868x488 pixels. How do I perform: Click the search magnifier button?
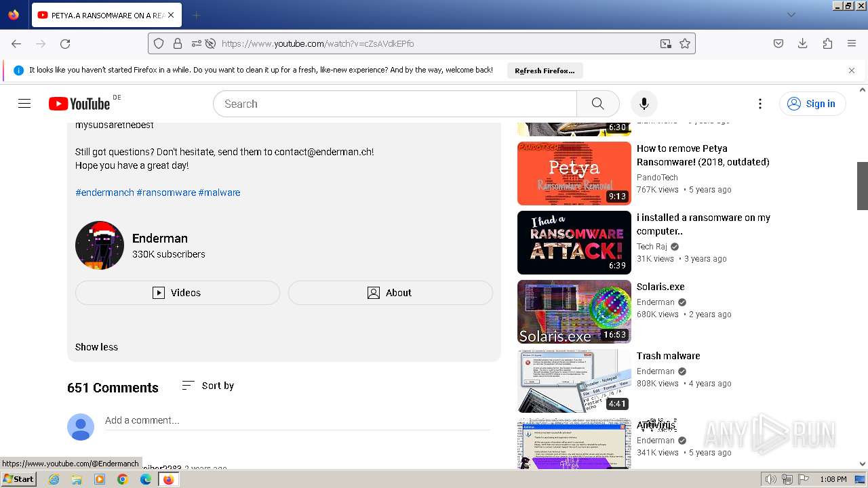(597, 104)
